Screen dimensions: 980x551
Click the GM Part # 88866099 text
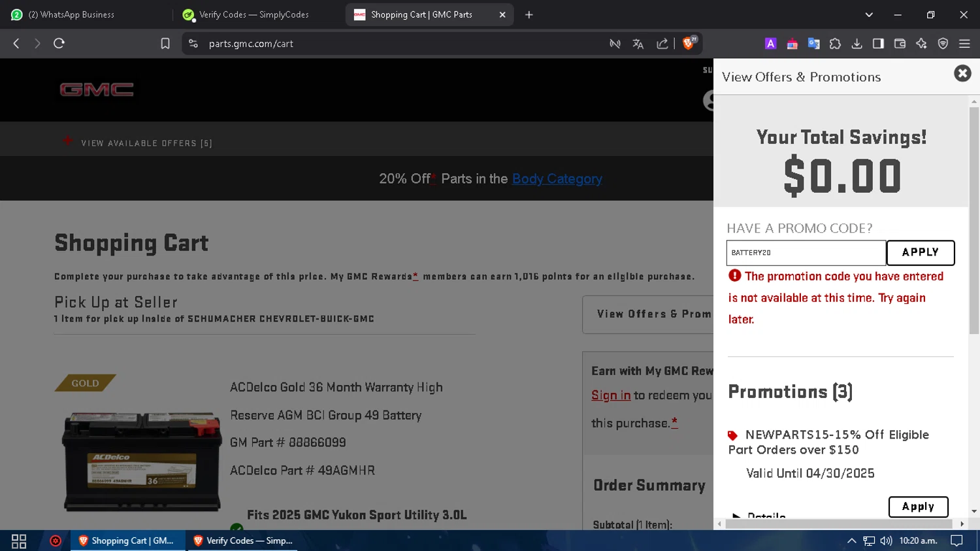(288, 442)
